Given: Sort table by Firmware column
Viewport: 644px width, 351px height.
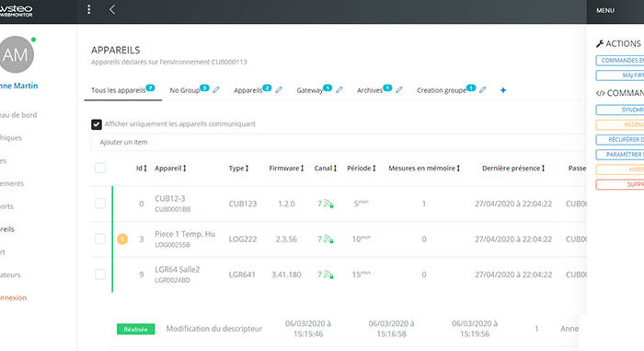Looking at the screenshot, I should [x=286, y=169].
